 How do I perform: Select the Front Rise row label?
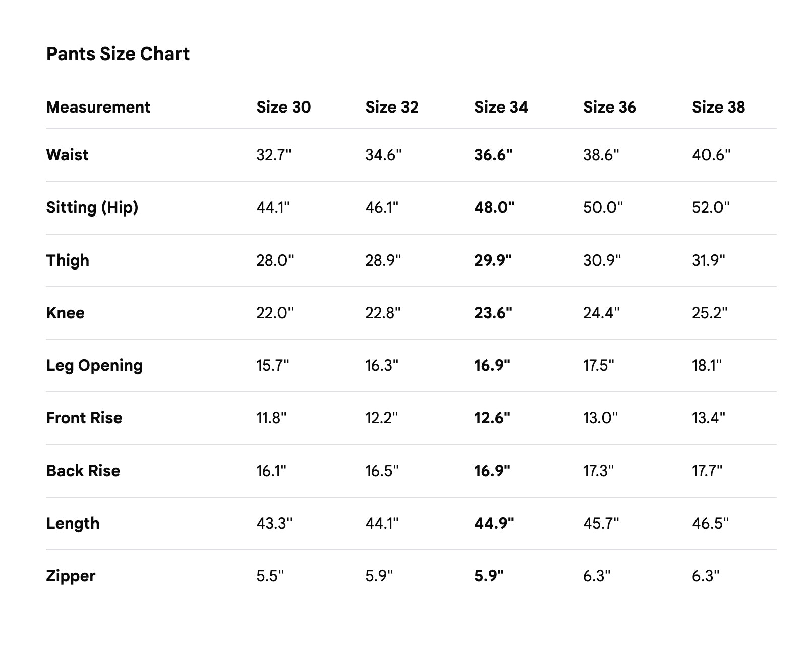pyautogui.click(x=84, y=418)
